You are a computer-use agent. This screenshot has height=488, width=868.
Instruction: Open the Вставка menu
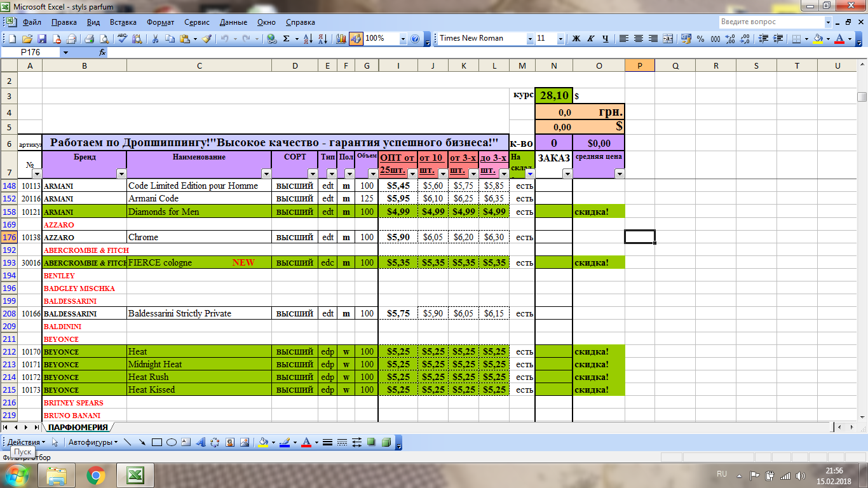(x=123, y=22)
